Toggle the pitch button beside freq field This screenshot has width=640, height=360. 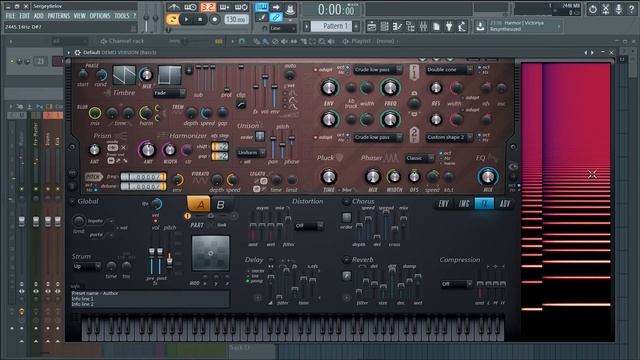click(x=93, y=177)
